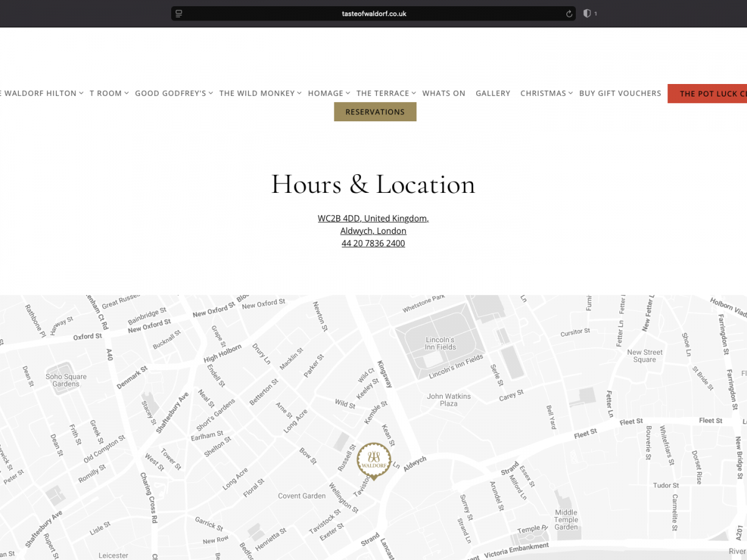Viewport: 747px width, 560px height.
Task: Open the Good Godfrey's submenu arrow
Action: 211,93
